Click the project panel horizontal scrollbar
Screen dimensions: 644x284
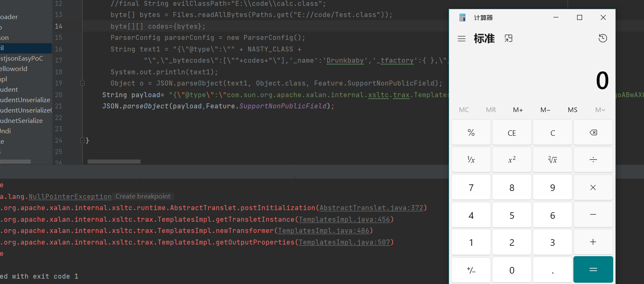pos(15,162)
